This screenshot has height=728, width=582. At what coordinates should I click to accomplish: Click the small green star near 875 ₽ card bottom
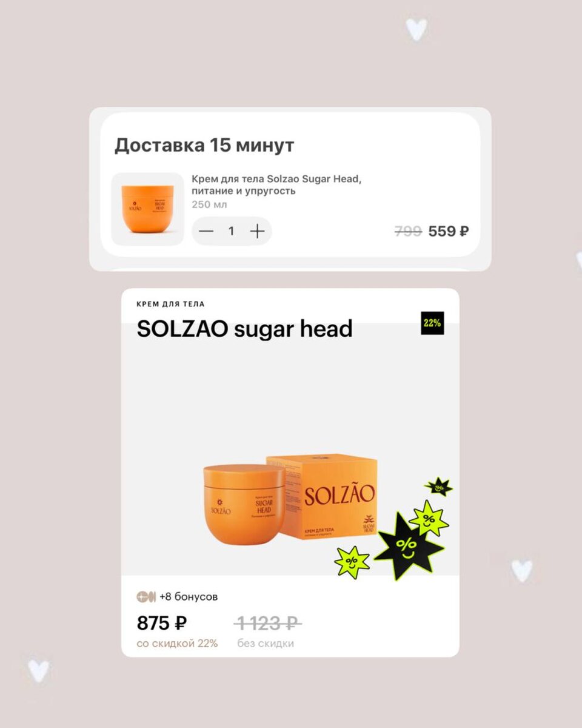tap(352, 562)
